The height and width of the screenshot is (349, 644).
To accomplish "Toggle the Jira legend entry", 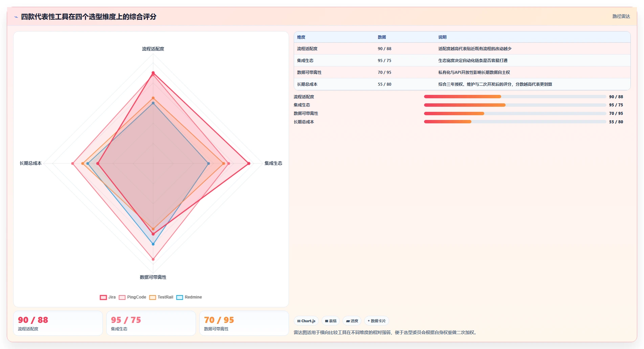I will pyautogui.click(x=108, y=297).
